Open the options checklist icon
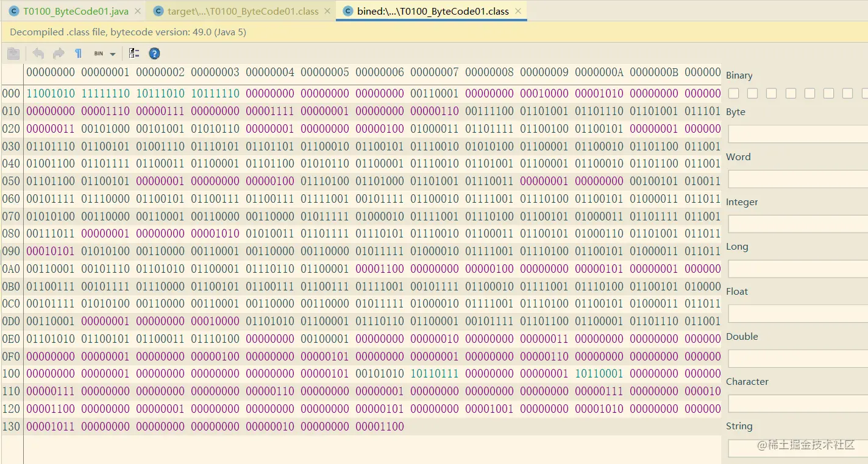868x464 pixels. [x=134, y=54]
